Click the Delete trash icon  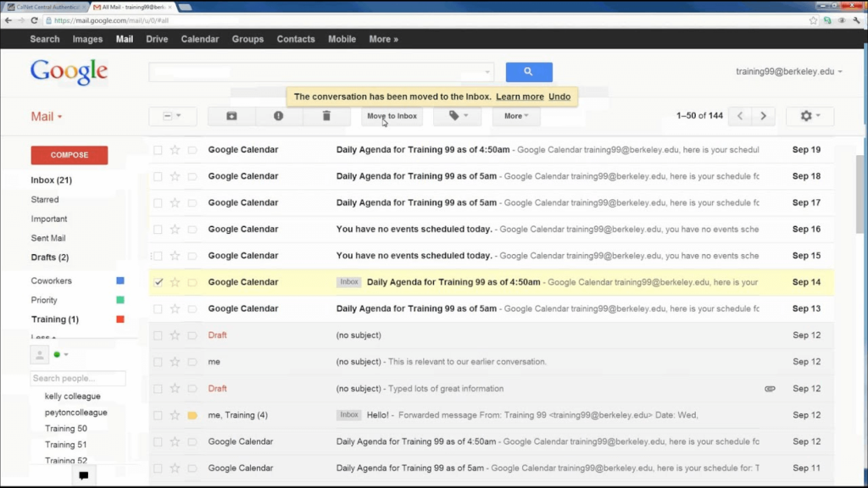tap(326, 116)
